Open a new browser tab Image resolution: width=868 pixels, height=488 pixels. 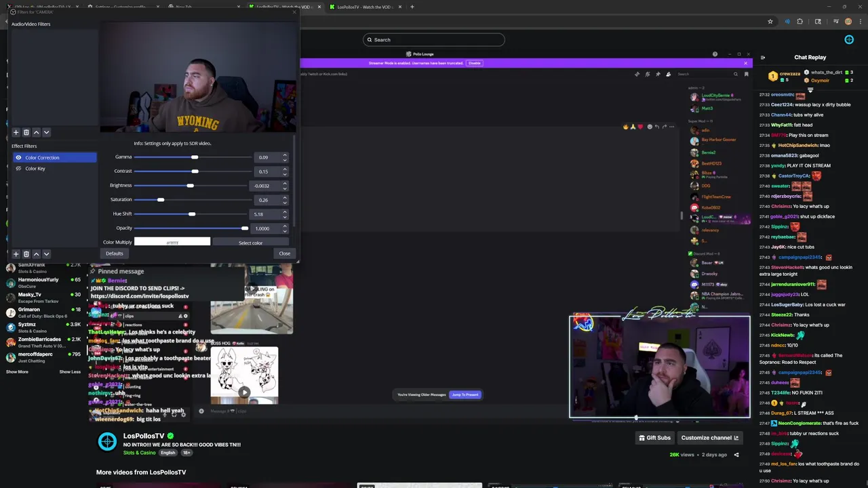click(412, 7)
